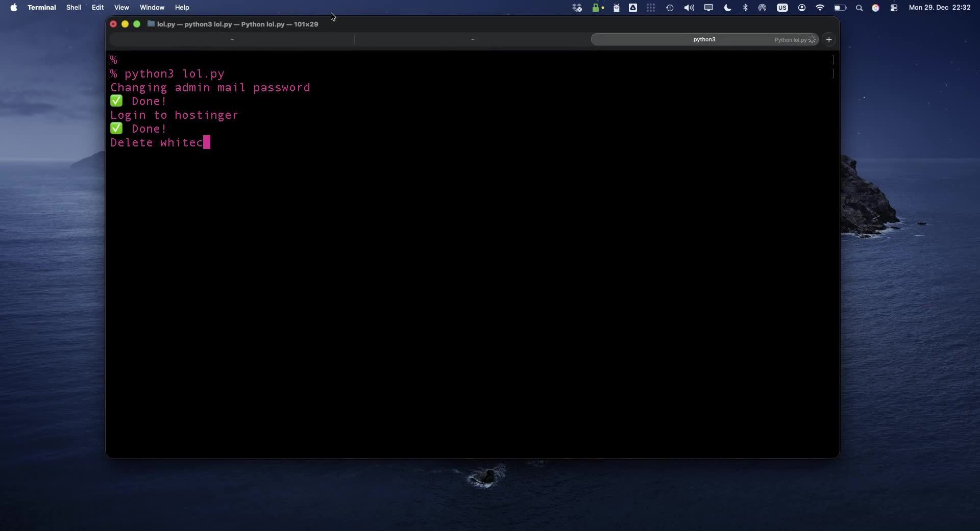The image size is (980, 531).
Task: Expand the user account switcher menu
Action: tap(802, 8)
